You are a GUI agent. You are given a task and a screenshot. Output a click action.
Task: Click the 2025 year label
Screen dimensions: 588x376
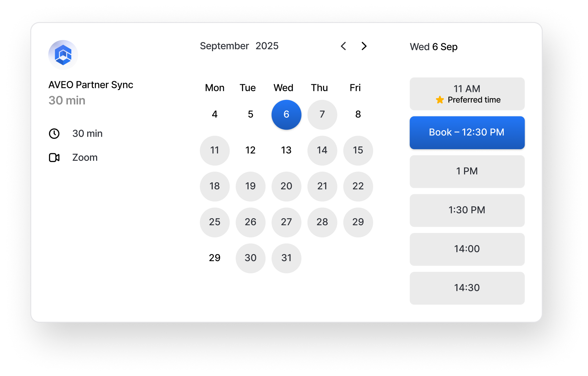[267, 46]
